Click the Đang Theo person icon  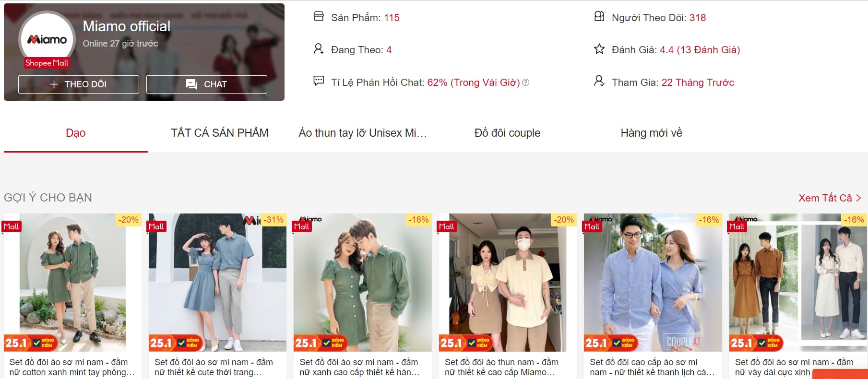click(x=319, y=49)
